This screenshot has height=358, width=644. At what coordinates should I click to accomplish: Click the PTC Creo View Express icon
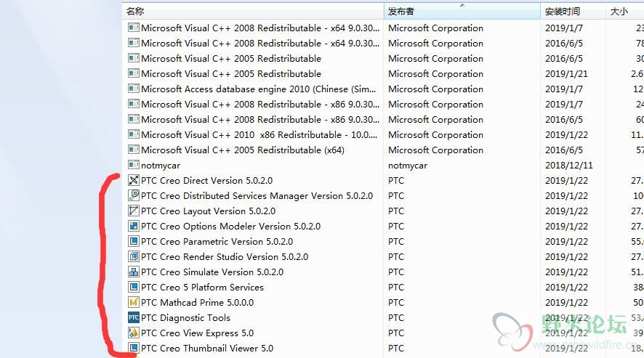pos(134,333)
